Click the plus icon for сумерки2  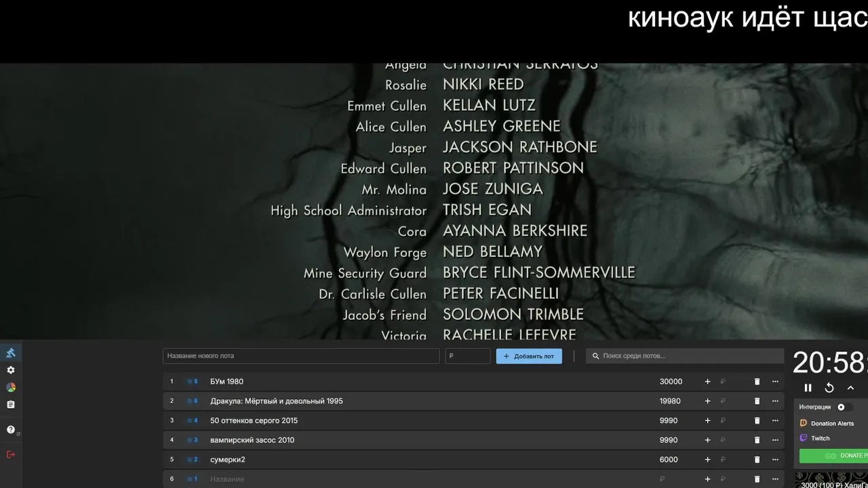click(x=707, y=460)
